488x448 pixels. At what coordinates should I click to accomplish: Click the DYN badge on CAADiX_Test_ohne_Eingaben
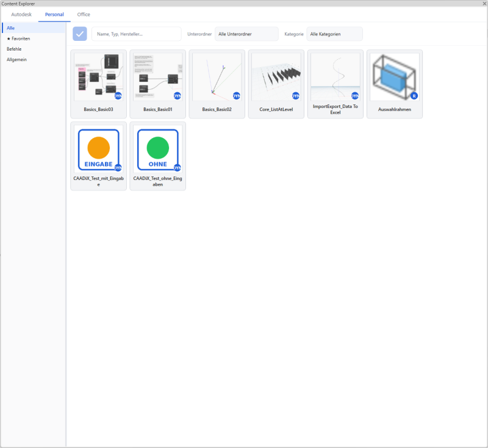click(x=177, y=168)
